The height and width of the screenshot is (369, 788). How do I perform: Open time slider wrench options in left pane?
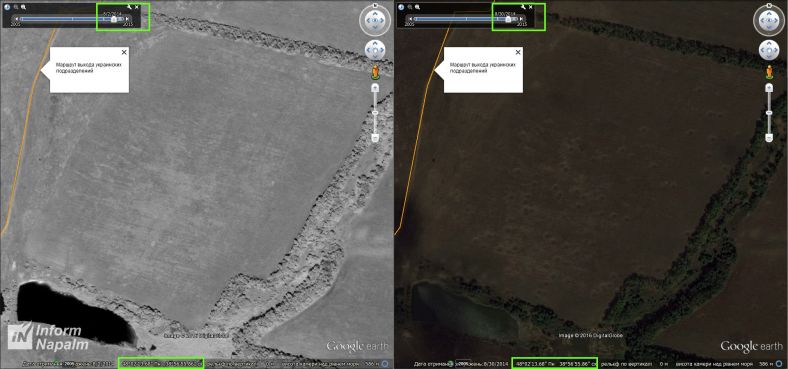click(x=130, y=7)
